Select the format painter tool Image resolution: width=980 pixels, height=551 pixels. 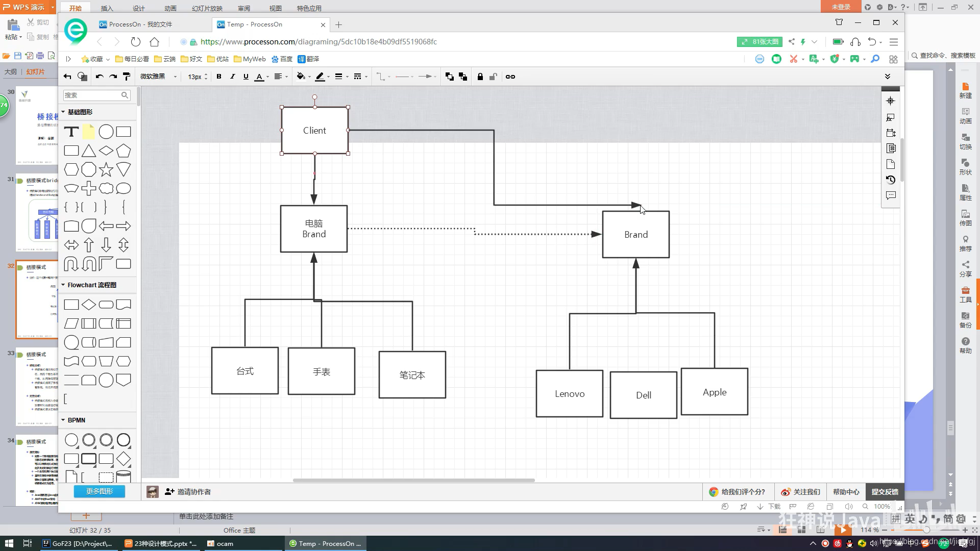tap(127, 77)
